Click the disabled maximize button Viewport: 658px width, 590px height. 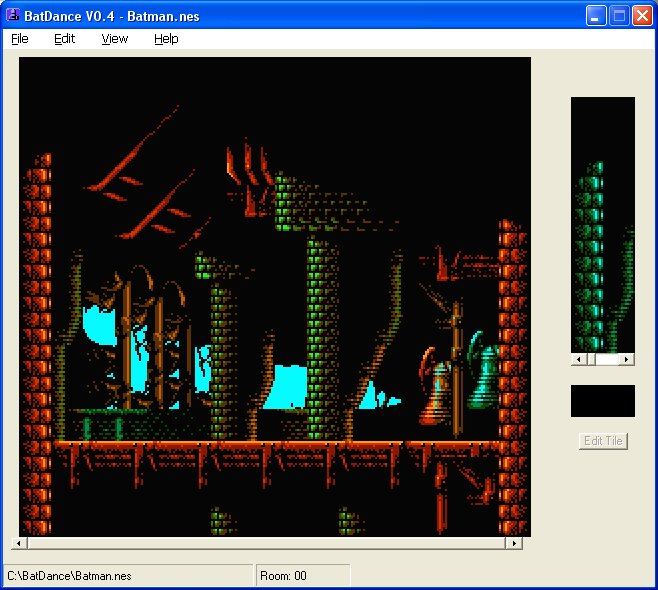coord(619,16)
